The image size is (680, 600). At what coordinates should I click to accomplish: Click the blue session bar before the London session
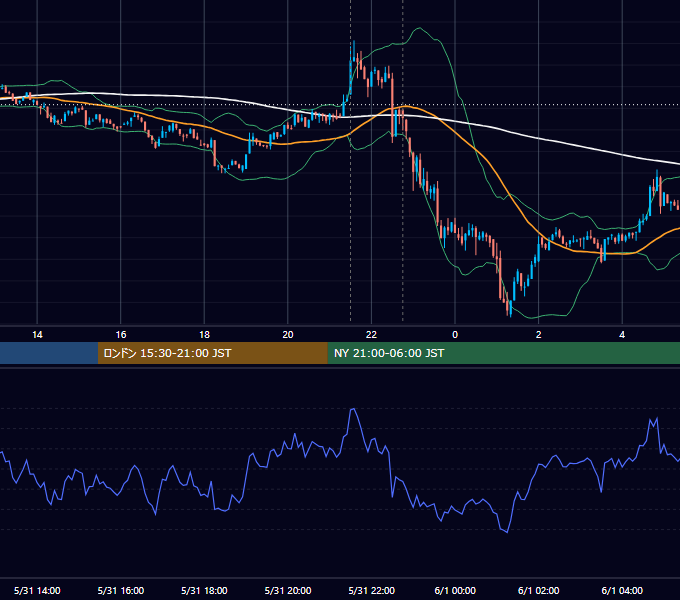tap(49, 353)
